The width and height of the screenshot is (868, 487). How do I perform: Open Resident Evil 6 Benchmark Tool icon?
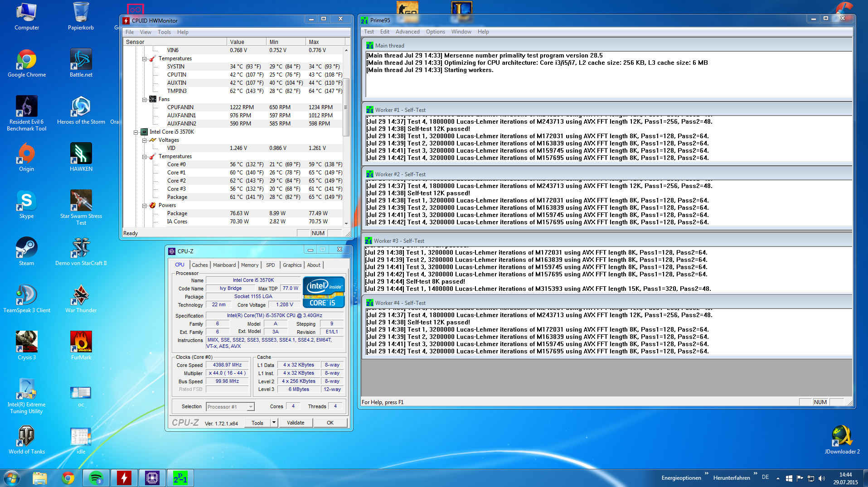coord(27,114)
